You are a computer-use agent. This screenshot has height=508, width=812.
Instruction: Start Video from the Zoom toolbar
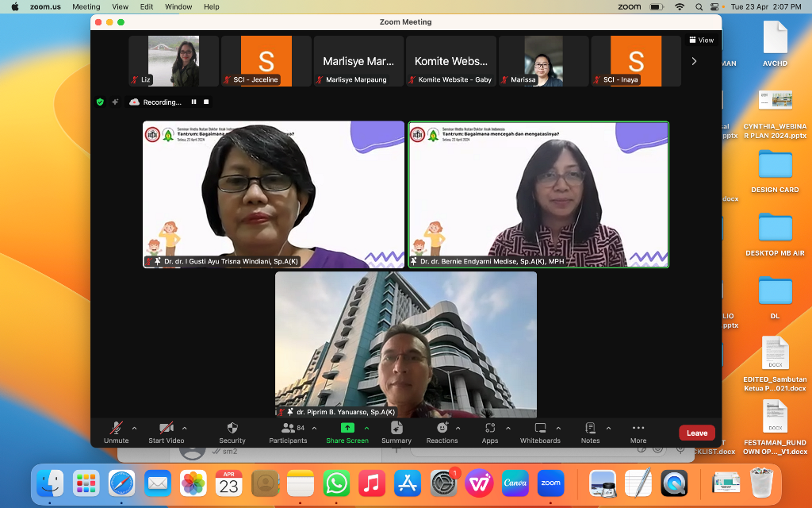(x=167, y=433)
